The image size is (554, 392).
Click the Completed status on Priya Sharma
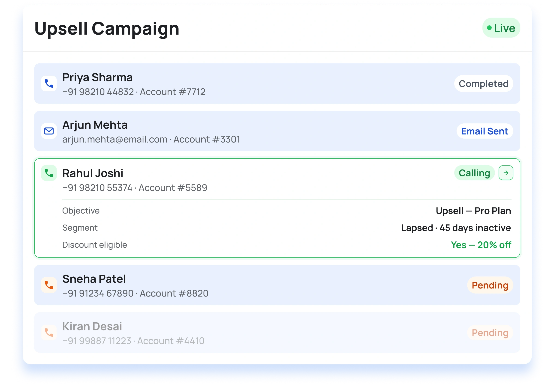click(x=483, y=84)
